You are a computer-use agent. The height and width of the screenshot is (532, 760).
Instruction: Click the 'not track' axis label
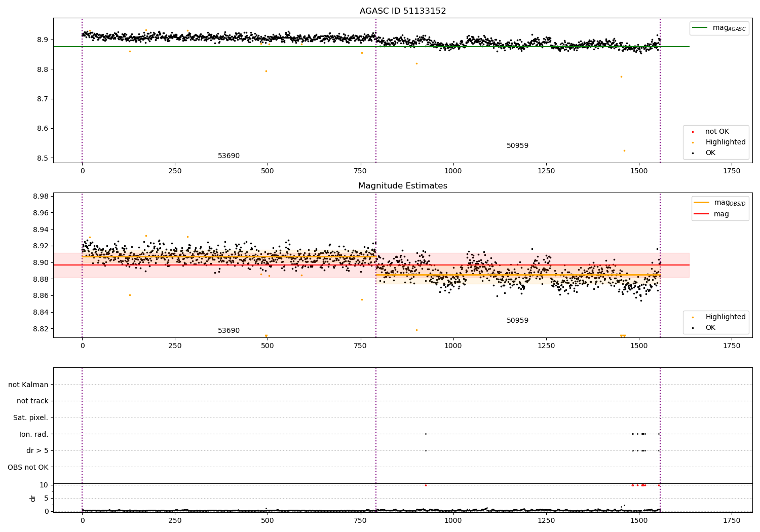pyautogui.click(x=32, y=401)
